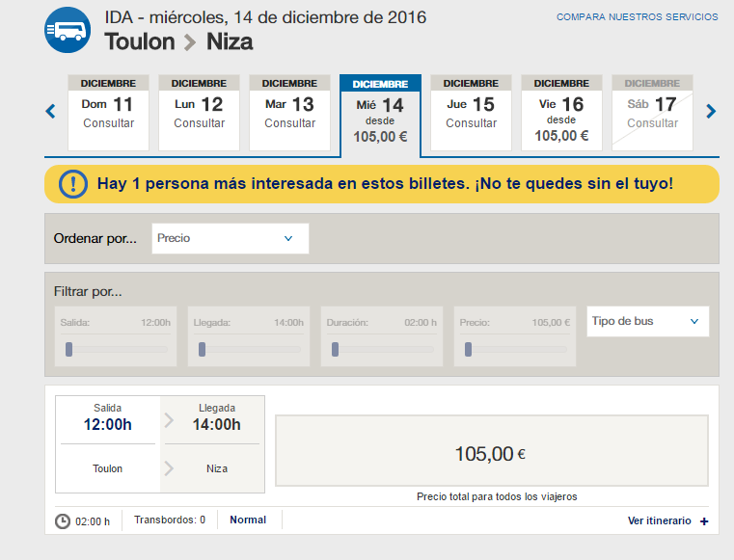Viewport: 734px width, 560px height.
Task: Select the 105,00 € price box
Action: (x=492, y=451)
